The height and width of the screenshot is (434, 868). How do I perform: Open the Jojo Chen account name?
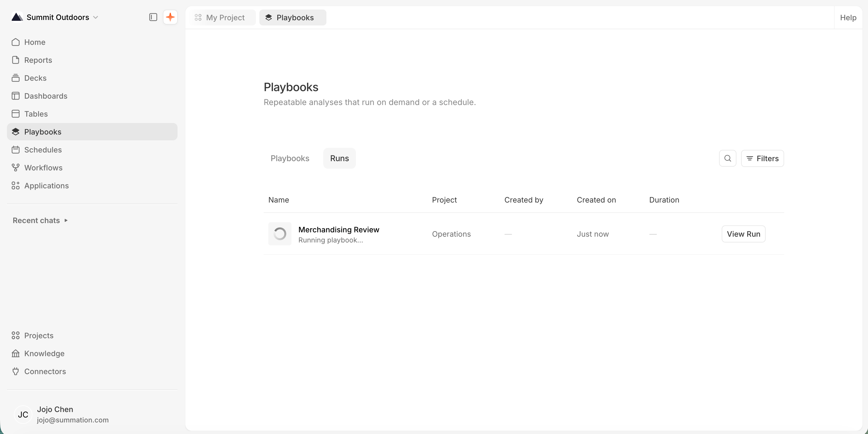(x=55, y=409)
